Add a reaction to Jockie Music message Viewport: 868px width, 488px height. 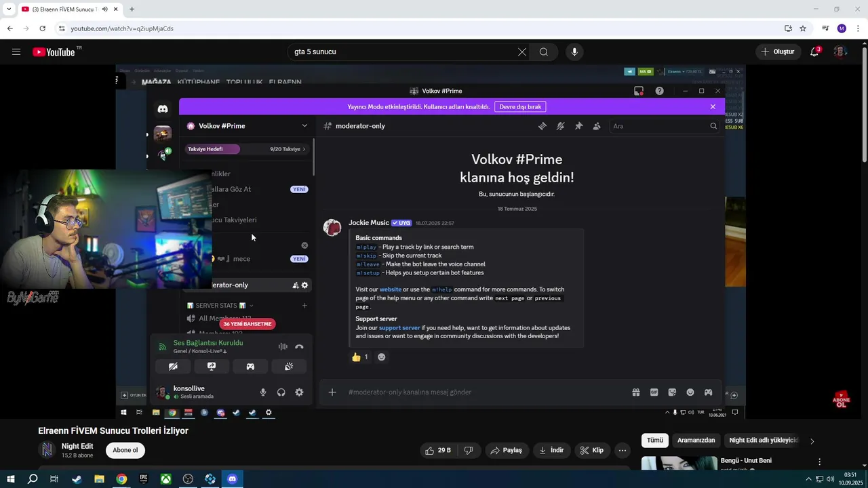[382, 357]
